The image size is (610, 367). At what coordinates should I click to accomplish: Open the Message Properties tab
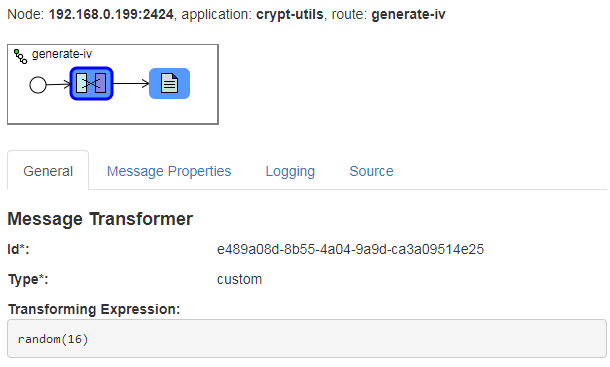[x=169, y=171]
